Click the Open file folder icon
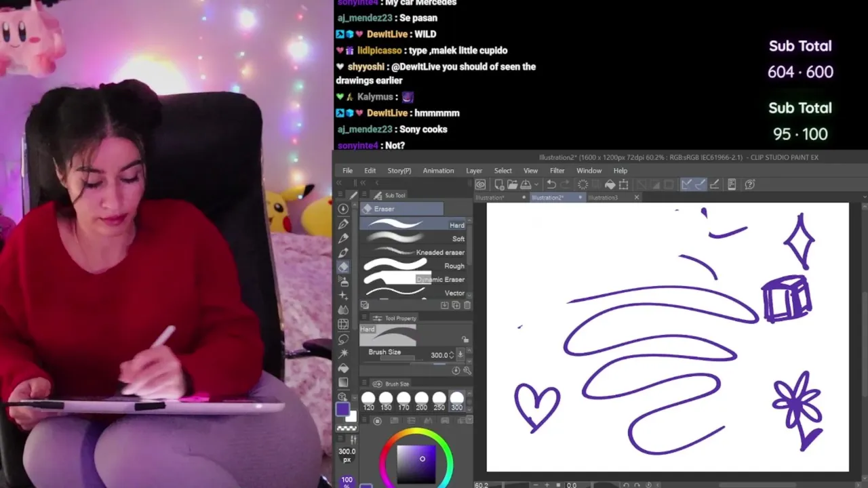Viewport: 868px width, 488px height. (x=513, y=184)
